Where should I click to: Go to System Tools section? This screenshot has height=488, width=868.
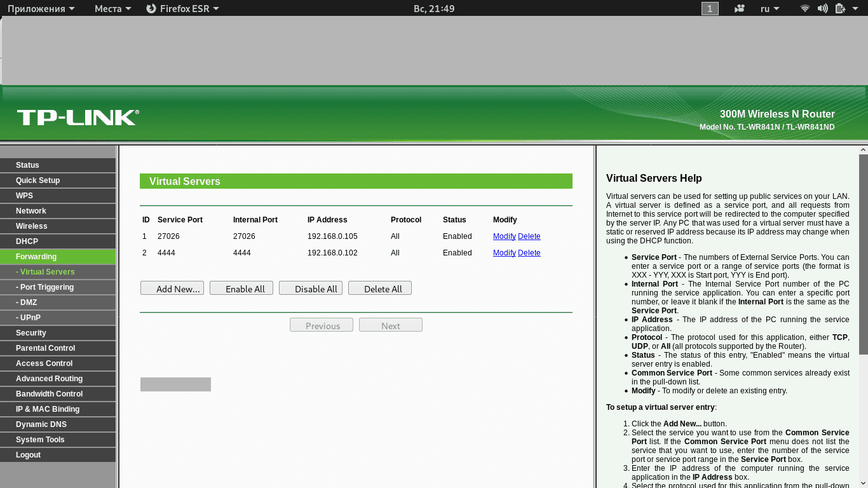click(x=58, y=440)
